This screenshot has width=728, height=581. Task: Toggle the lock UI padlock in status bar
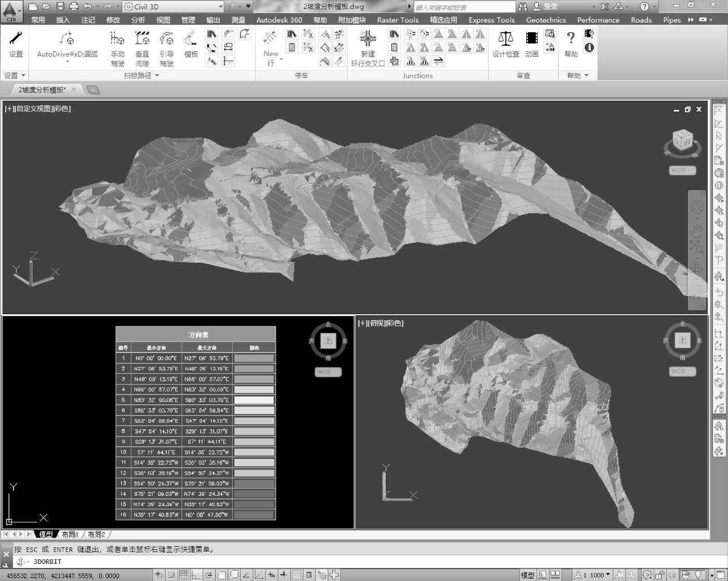click(660, 575)
